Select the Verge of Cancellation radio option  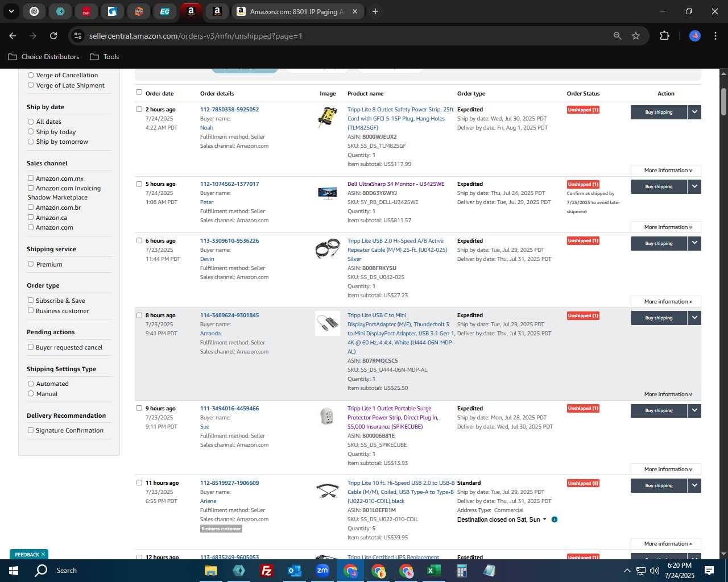pos(31,75)
